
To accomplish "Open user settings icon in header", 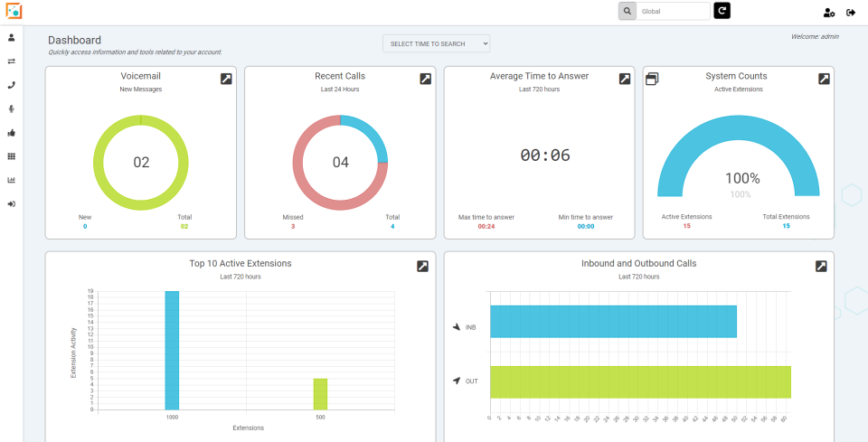I will tap(829, 13).
